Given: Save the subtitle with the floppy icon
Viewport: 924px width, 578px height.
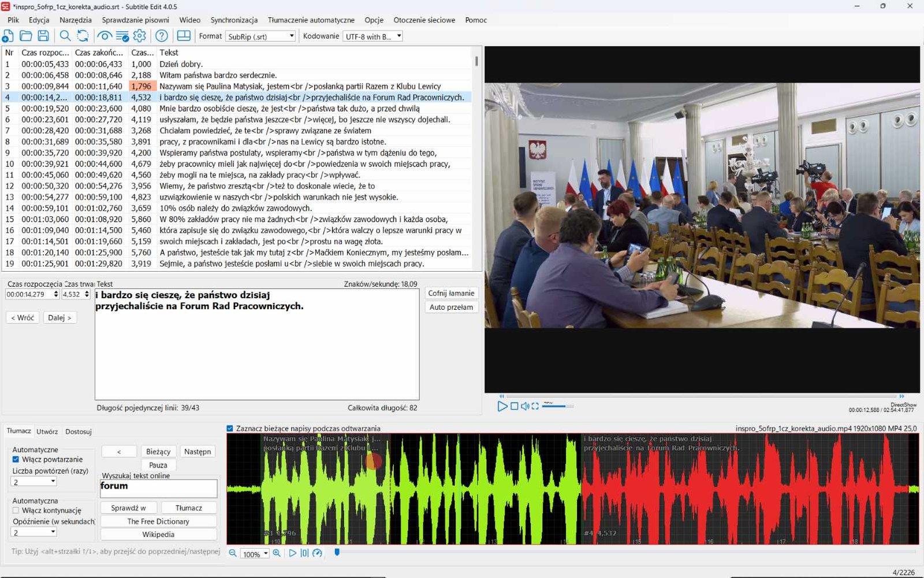Looking at the screenshot, I should click(43, 36).
